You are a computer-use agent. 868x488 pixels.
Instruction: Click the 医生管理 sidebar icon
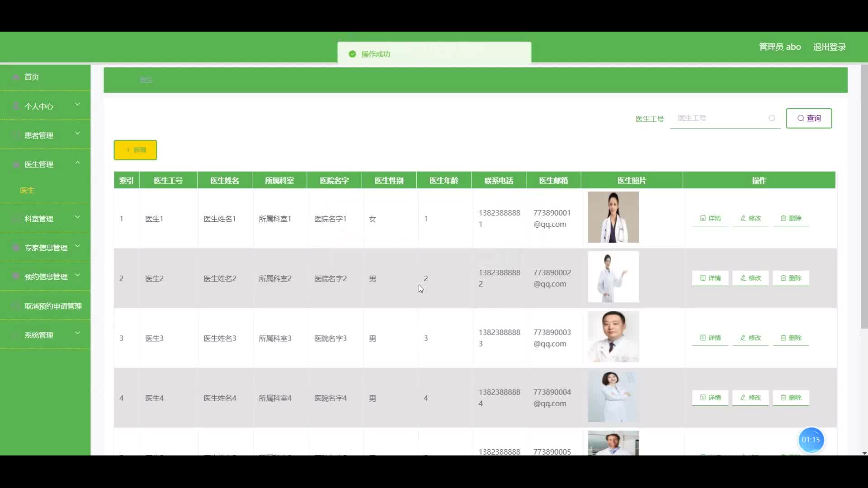16,164
